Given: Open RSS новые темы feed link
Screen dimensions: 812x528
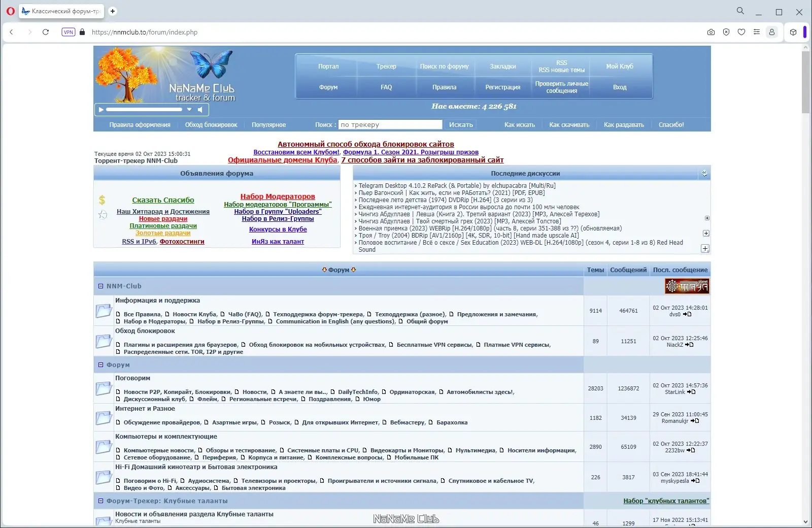Looking at the screenshot, I should click(x=562, y=70).
